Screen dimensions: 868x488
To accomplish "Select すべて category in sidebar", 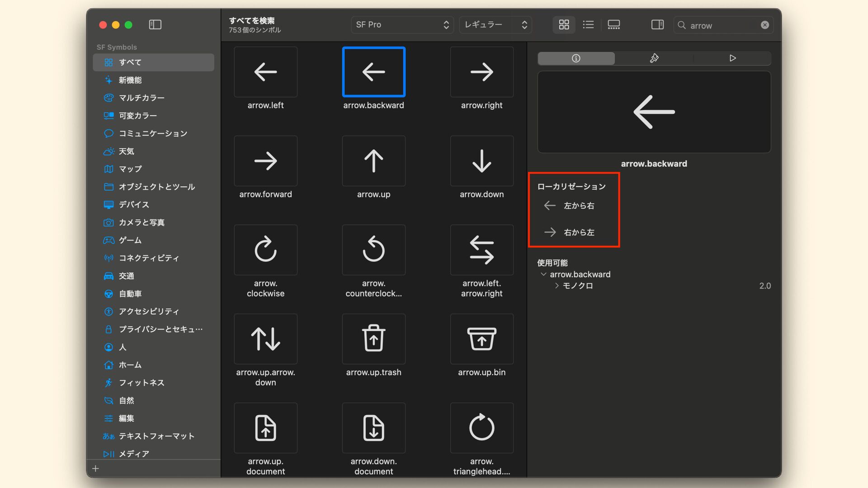I will pyautogui.click(x=153, y=62).
